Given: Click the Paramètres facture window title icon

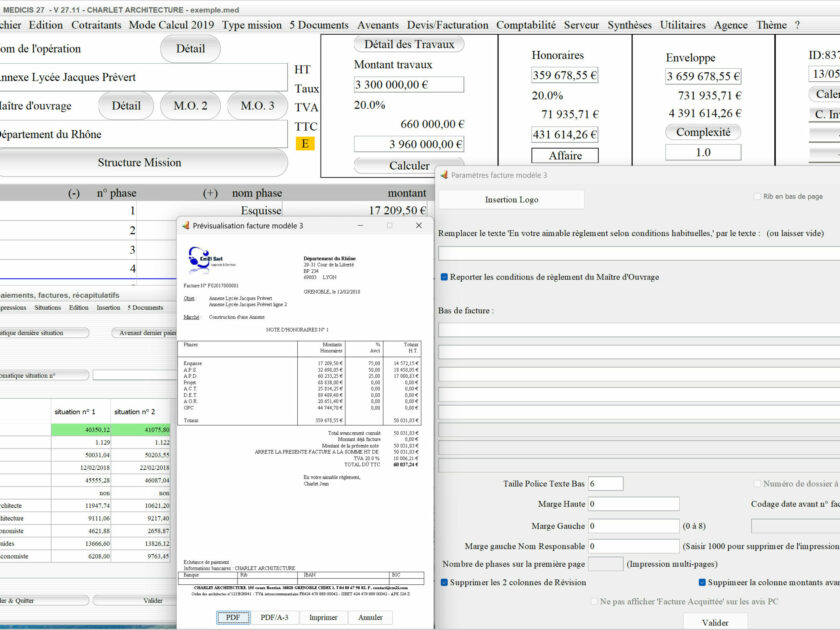Looking at the screenshot, I should pos(444,175).
